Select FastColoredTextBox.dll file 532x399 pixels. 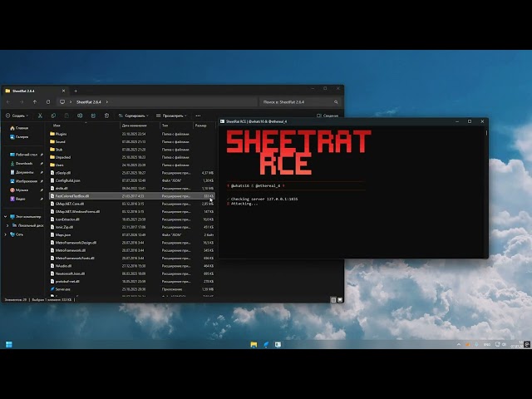coord(132,196)
